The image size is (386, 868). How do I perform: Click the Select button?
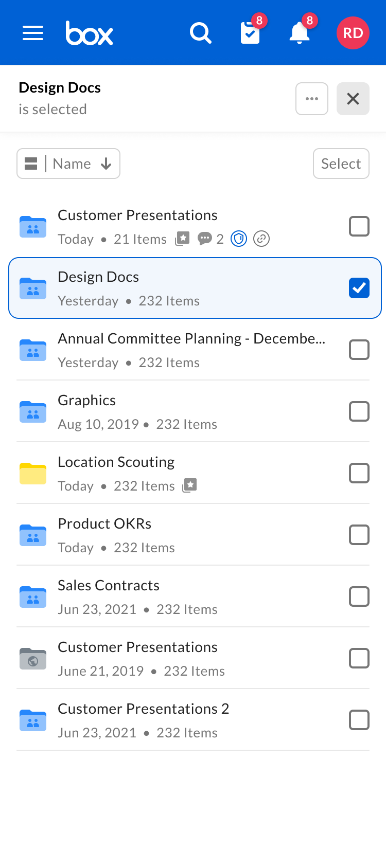(341, 164)
